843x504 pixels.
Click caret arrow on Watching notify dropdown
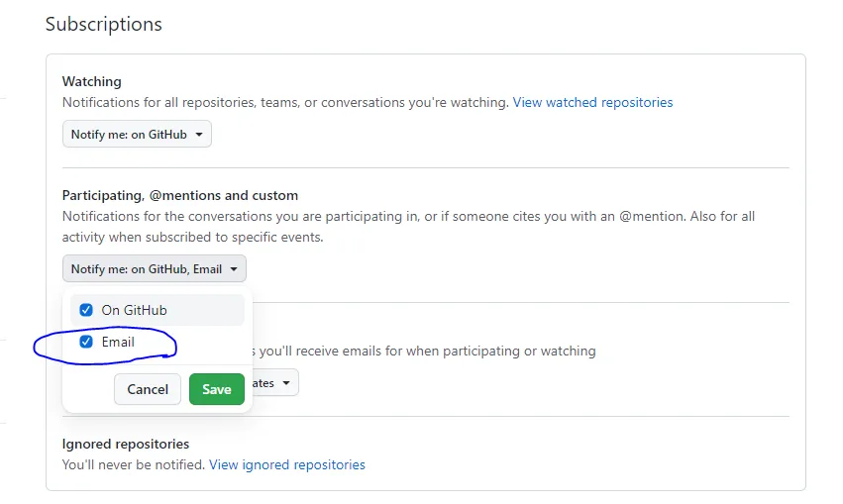[x=199, y=135]
